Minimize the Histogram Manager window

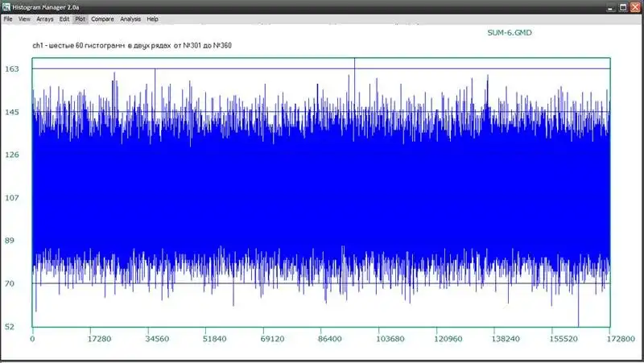[x=610, y=7]
